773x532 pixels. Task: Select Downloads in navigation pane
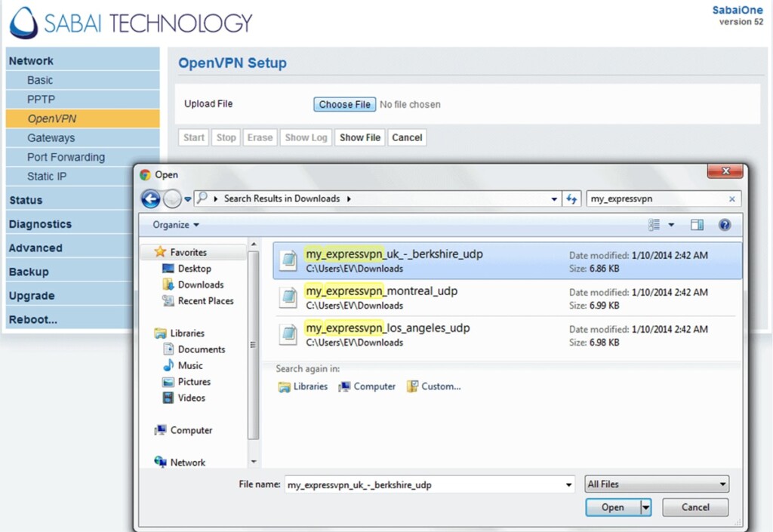pyautogui.click(x=192, y=284)
